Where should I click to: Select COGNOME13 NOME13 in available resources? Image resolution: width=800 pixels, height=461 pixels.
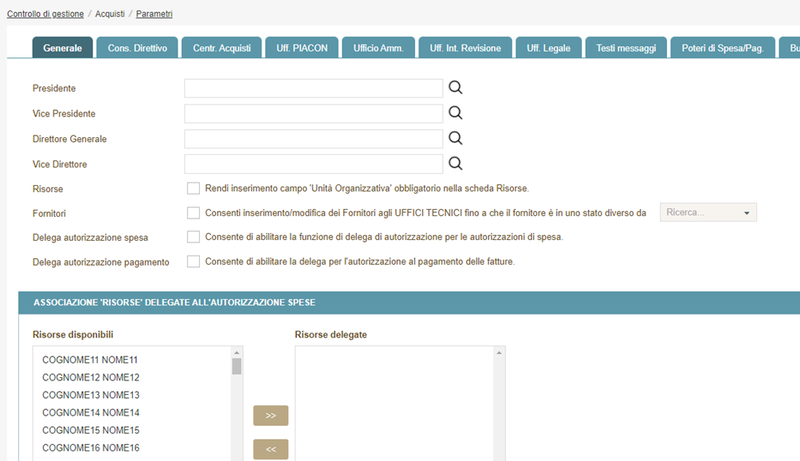(91, 395)
